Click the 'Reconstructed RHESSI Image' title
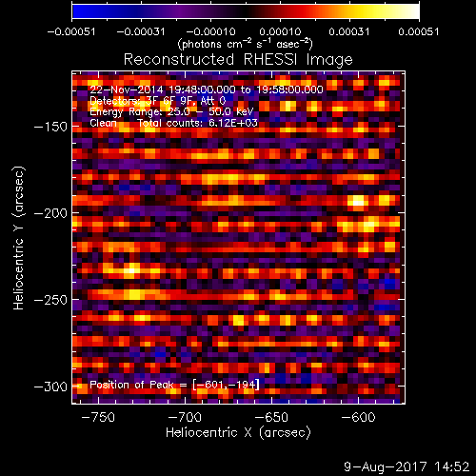The width and height of the screenshot is (476, 476). pyautogui.click(x=238, y=59)
